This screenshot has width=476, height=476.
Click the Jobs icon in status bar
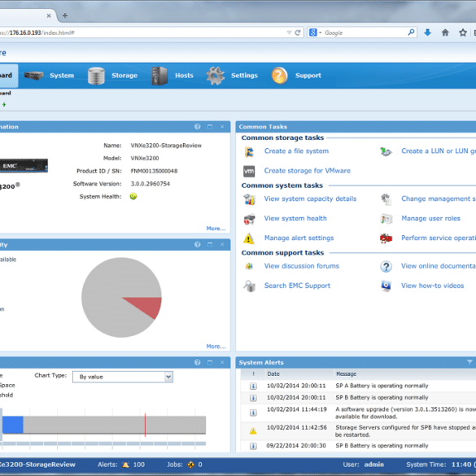point(190,465)
